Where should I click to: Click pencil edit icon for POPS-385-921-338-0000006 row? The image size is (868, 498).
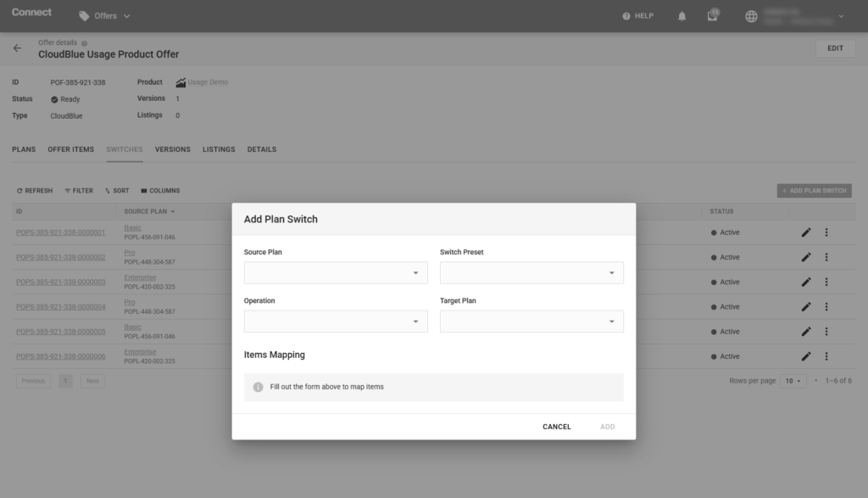(x=806, y=356)
